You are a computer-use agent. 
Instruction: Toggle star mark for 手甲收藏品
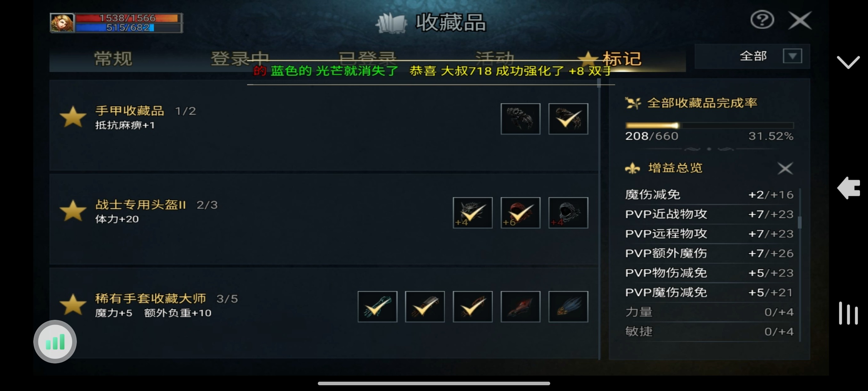pyautogui.click(x=73, y=117)
